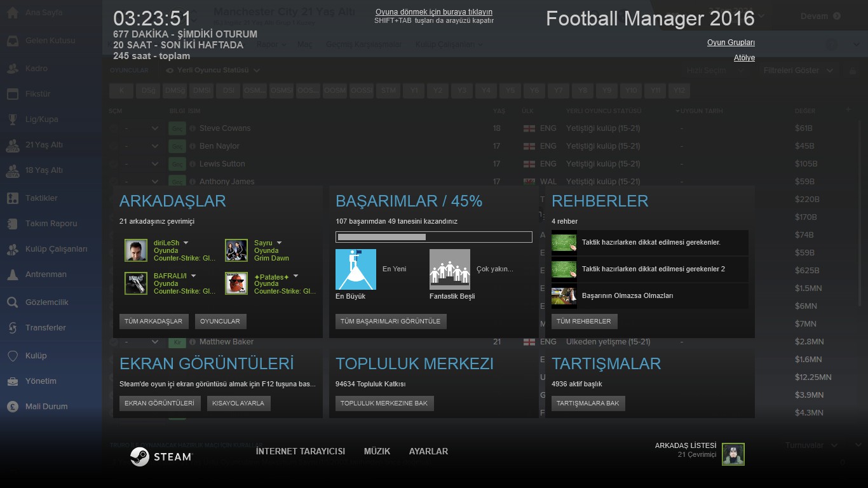The image size is (868, 488).
Task: Expand diriLeSh friend options arrow
Action: coord(186,243)
